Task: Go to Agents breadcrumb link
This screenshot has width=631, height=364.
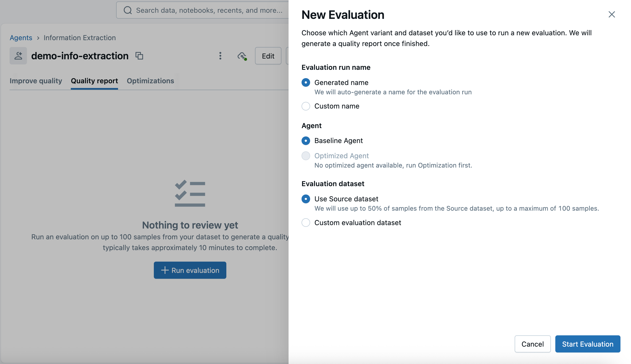Action: (x=21, y=38)
